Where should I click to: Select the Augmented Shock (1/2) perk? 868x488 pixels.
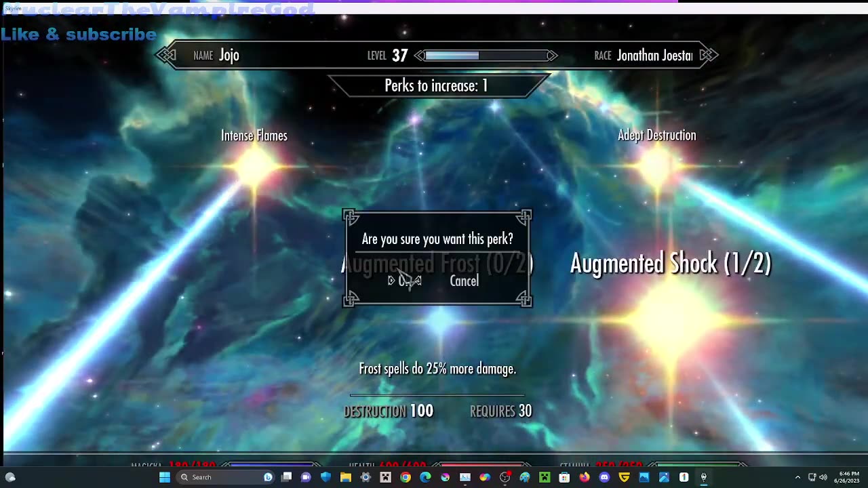[670, 263]
